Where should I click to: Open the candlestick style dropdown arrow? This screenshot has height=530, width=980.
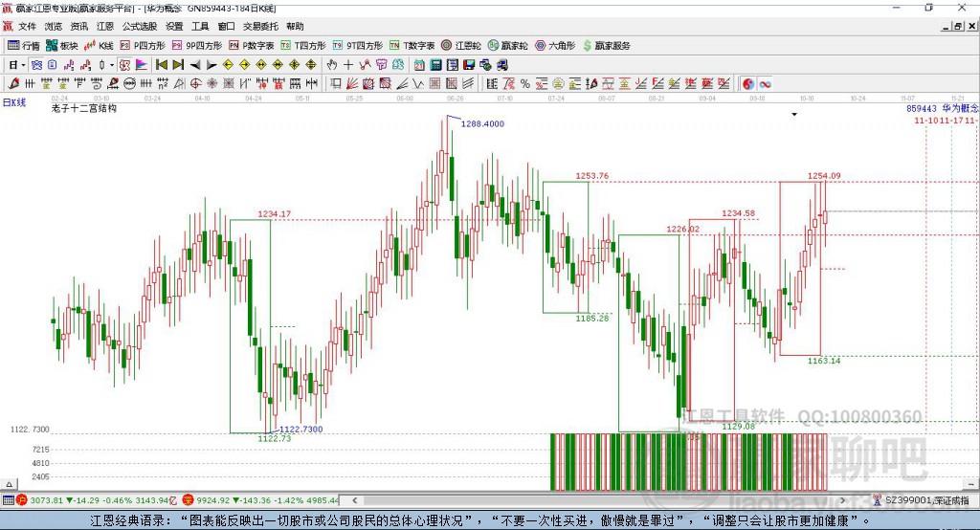coord(111,64)
